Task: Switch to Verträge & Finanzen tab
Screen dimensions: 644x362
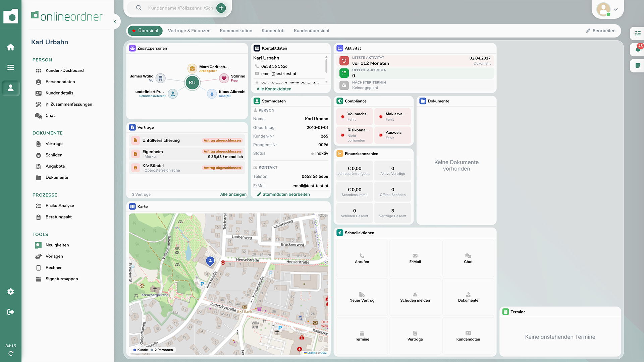Action: point(189,31)
